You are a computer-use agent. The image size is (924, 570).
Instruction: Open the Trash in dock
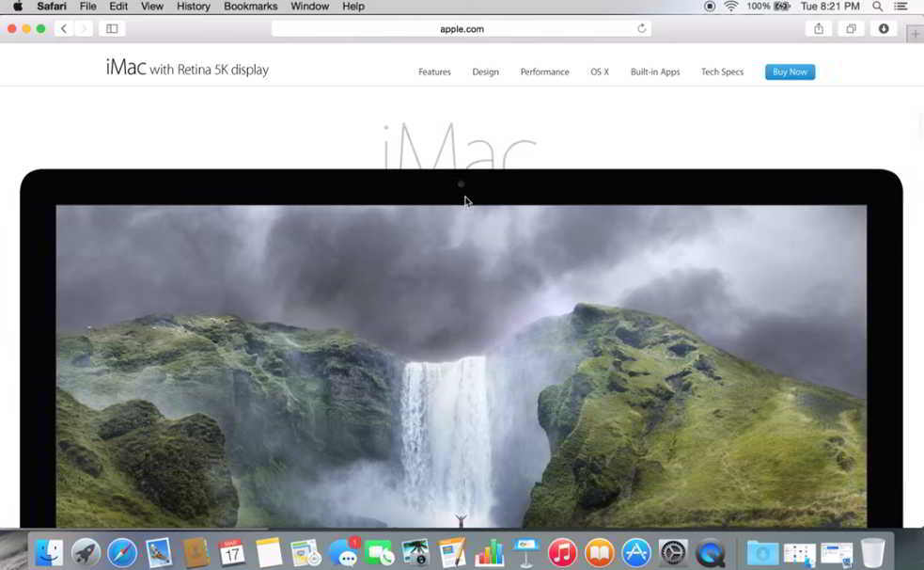click(x=872, y=553)
